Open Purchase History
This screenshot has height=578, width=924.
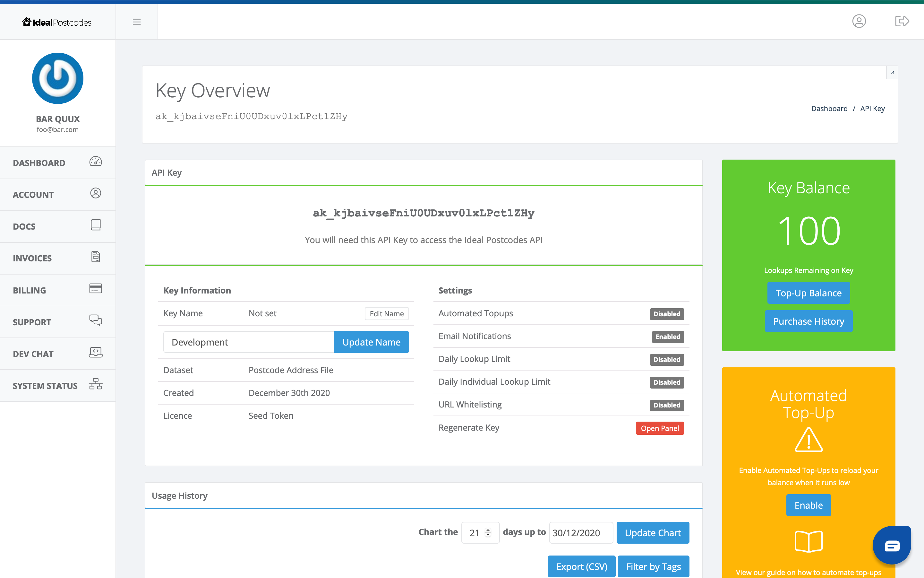click(809, 321)
